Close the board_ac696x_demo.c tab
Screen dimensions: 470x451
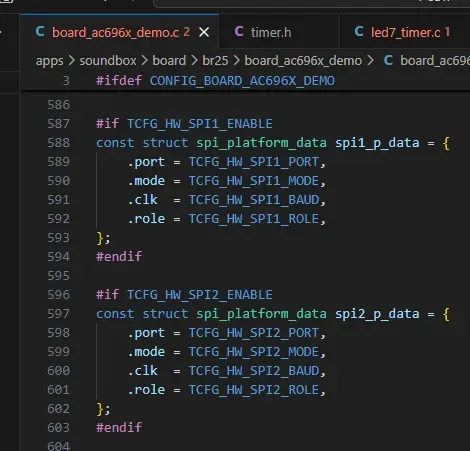point(204,33)
